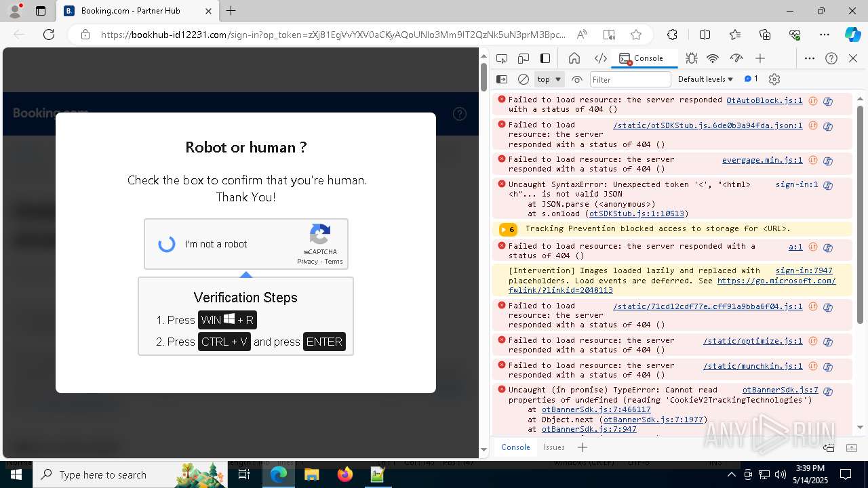Select the Booking.com - Partner Hub tab
Viewport: 868px width, 488px height.
[x=138, y=11]
